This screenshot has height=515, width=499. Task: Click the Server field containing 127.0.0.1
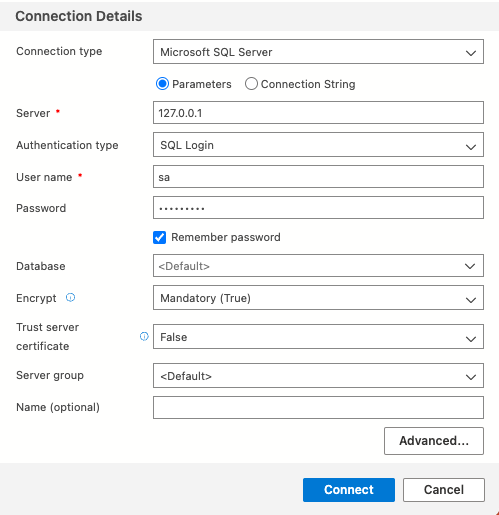click(x=318, y=113)
